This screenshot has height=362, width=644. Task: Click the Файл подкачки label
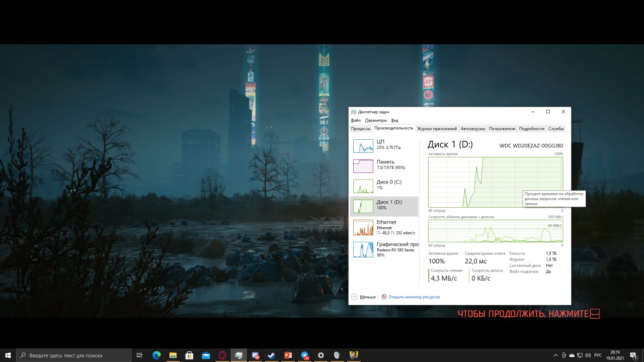click(x=524, y=271)
